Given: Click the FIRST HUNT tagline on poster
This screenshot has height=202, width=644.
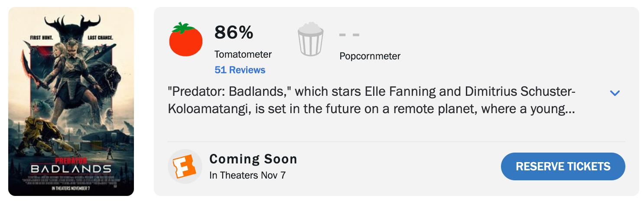Looking at the screenshot, I should click(42, 38).
